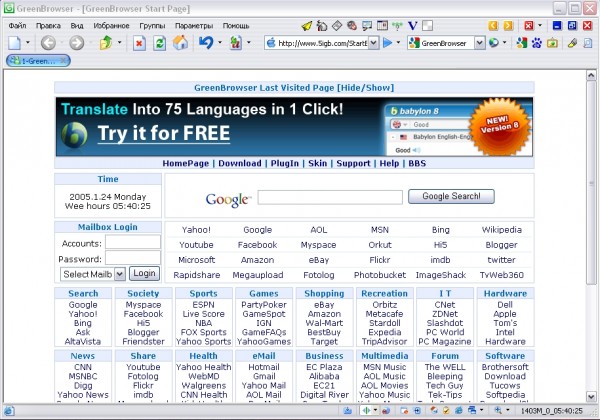Open the Файл menu

point(17,26)
